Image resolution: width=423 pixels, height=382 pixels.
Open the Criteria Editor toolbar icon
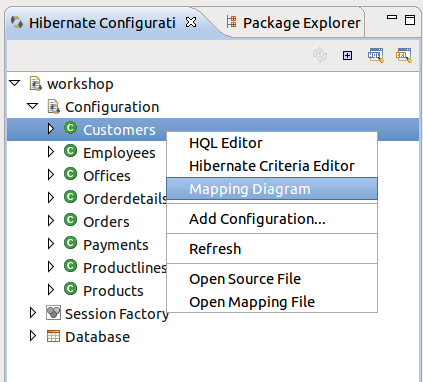point(404,55)
